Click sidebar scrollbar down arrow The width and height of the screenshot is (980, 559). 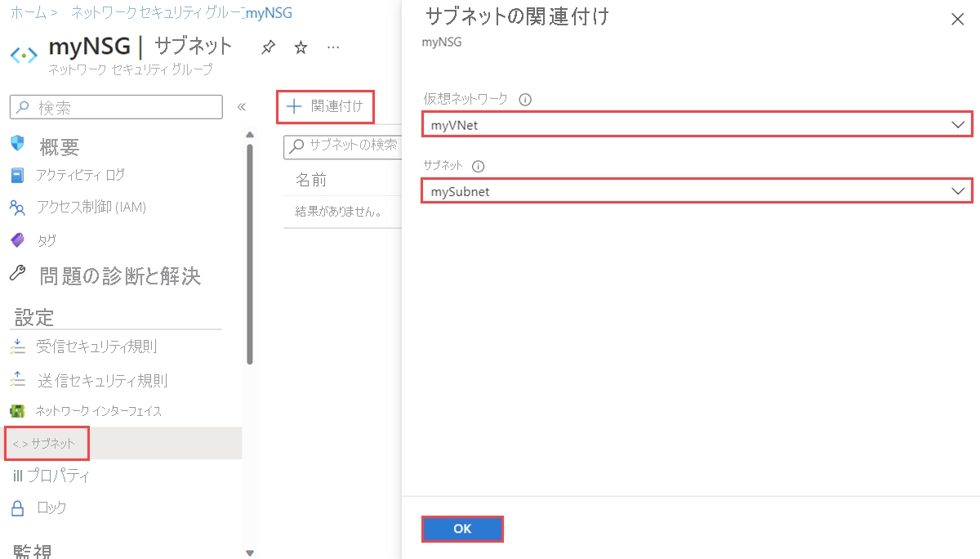(249, 553)
